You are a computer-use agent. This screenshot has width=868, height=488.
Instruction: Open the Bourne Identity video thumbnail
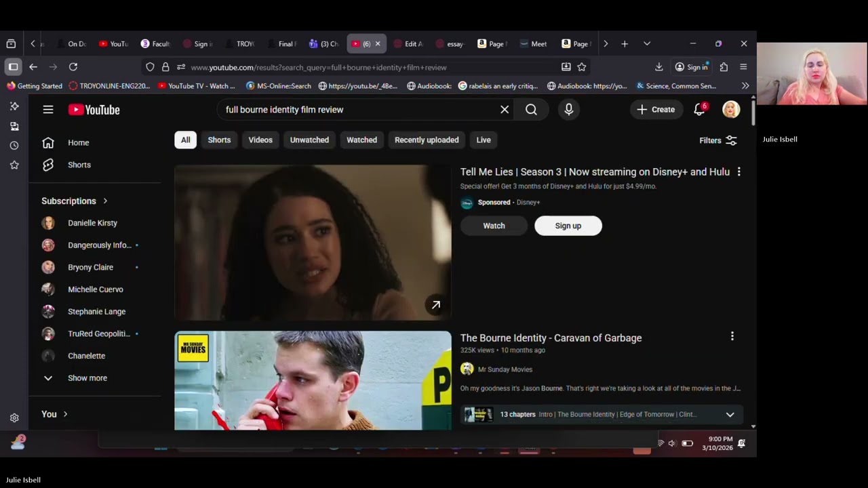point(313,381)
